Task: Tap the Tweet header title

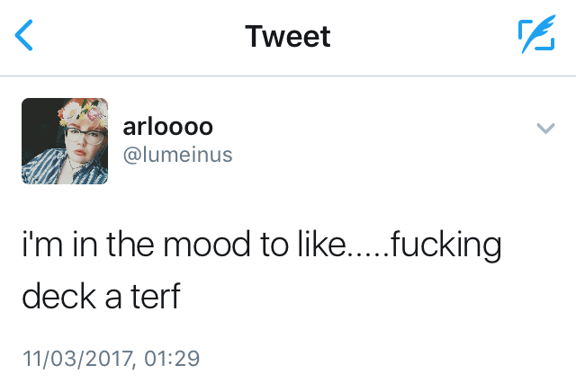Action: pyautogui.click(x=288, y=37)
